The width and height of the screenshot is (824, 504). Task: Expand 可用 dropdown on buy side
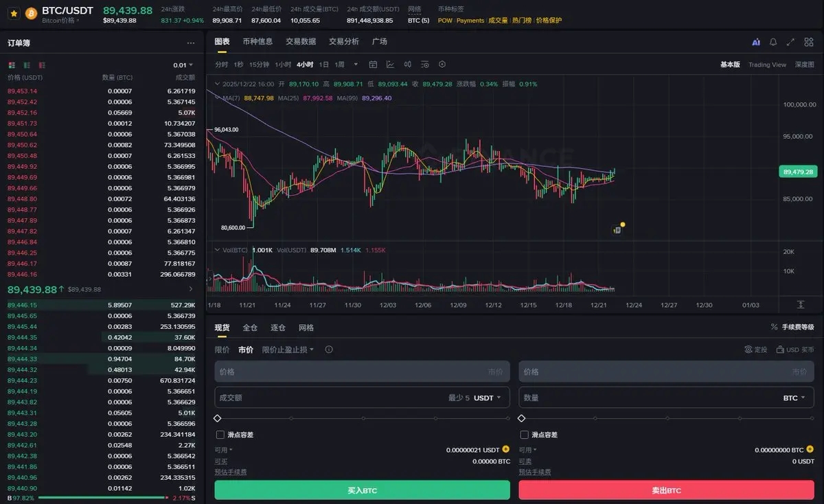pos(223,450)
